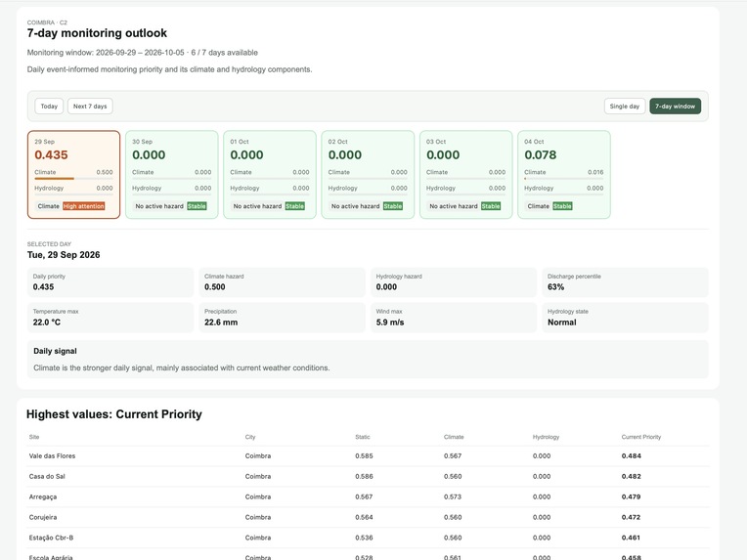Click Arregaça climate value 0.573
This screenshot has height=560, width=747.
point(453,497)
